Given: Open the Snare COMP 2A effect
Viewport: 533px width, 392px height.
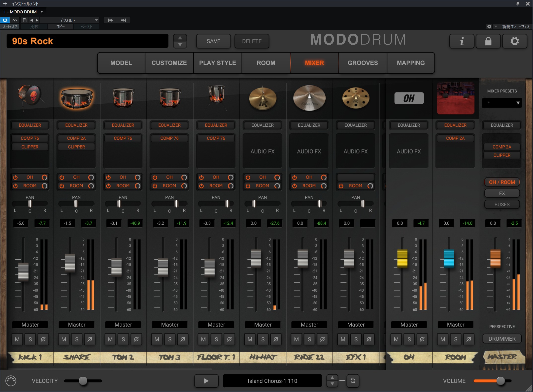Looking at the screenshot, I should click(76, 138).
